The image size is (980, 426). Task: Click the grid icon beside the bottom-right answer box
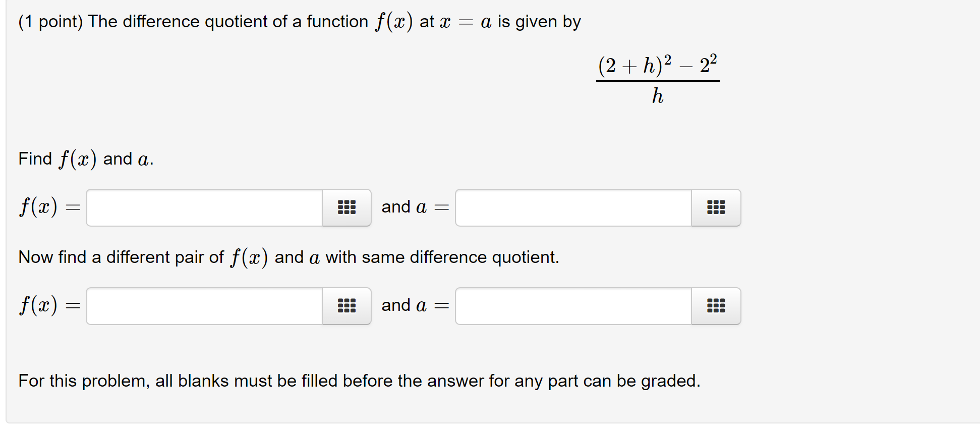[716, 306]
